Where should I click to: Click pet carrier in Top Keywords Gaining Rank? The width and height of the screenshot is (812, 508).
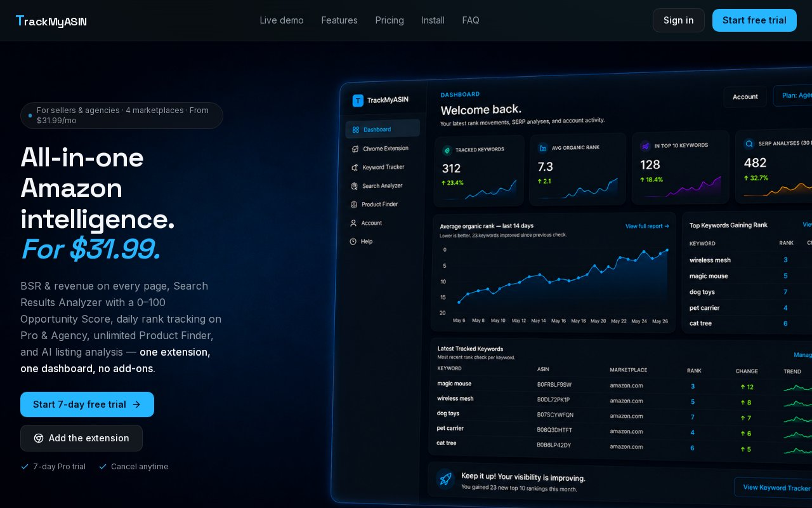click(x=705, y=308)
